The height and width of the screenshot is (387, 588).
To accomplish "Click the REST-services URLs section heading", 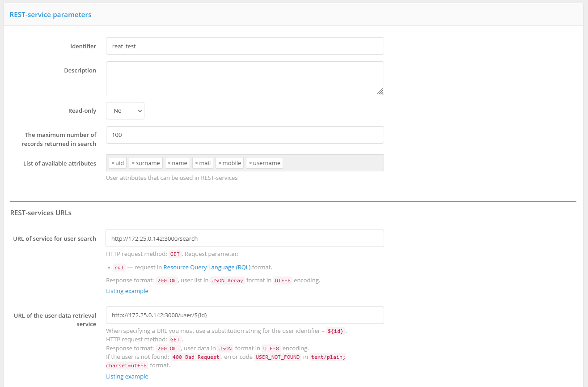I will [x=41, y=213].
